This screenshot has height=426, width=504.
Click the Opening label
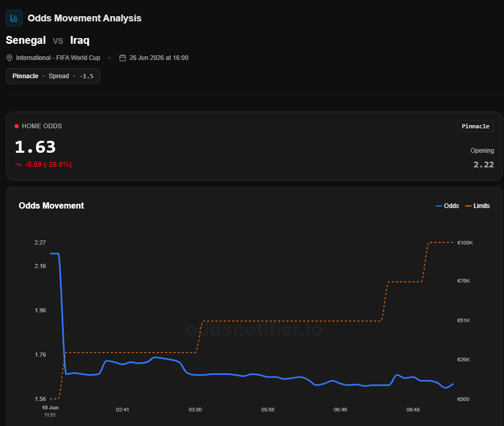click(482, 151)
